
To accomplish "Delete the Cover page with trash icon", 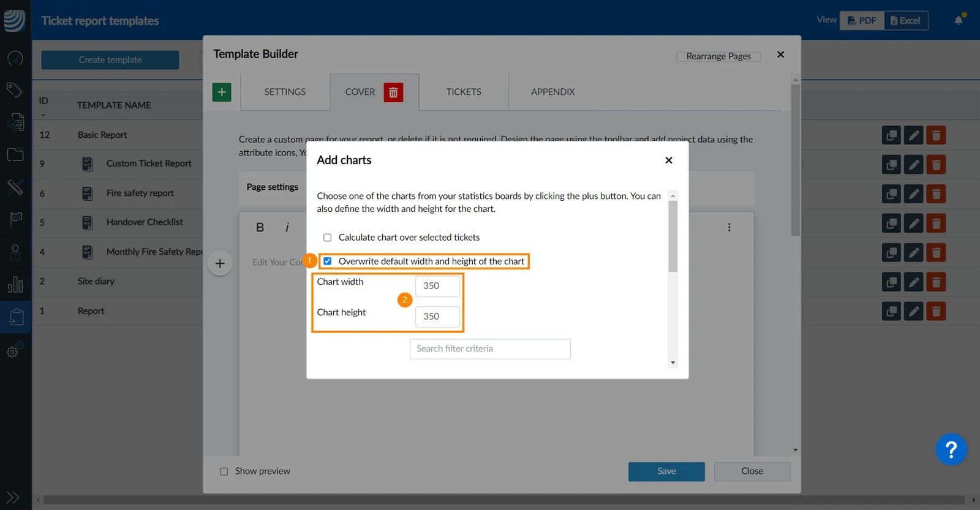I will 393,92.
